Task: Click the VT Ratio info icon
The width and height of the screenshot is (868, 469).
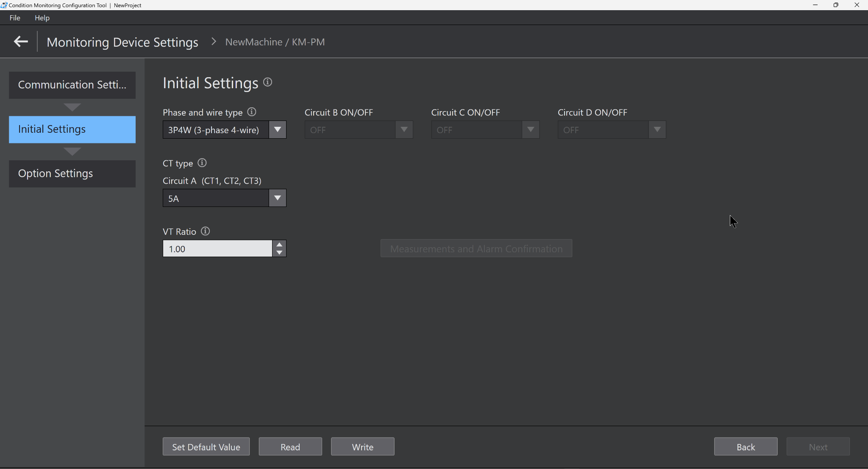Action: [x=206, y=231]
